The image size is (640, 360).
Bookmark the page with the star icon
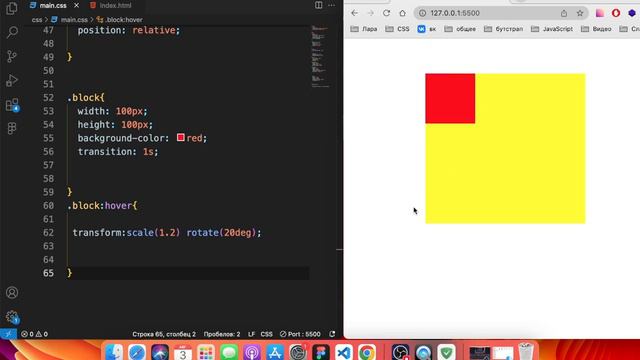(580, 13)
